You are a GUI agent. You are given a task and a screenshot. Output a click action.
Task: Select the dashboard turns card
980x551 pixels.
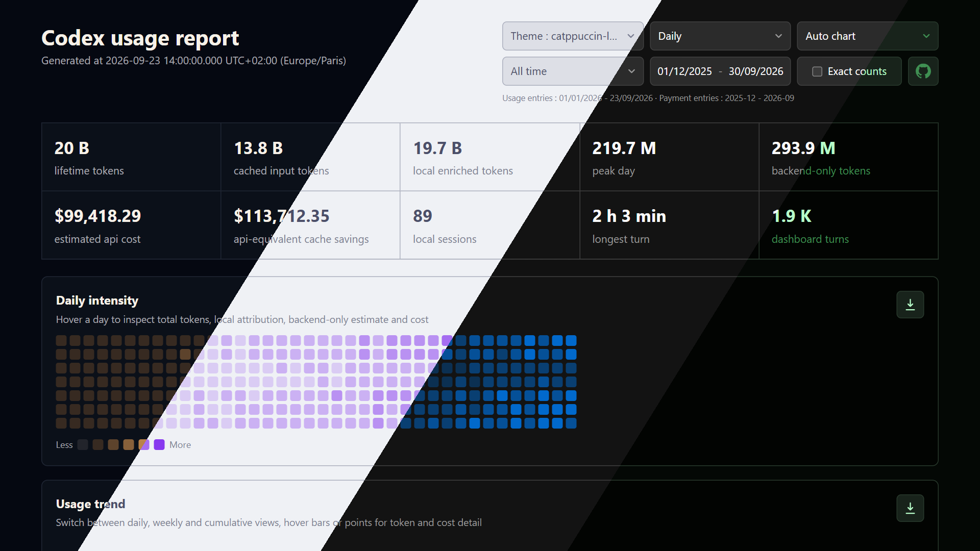tap(848, 225)
